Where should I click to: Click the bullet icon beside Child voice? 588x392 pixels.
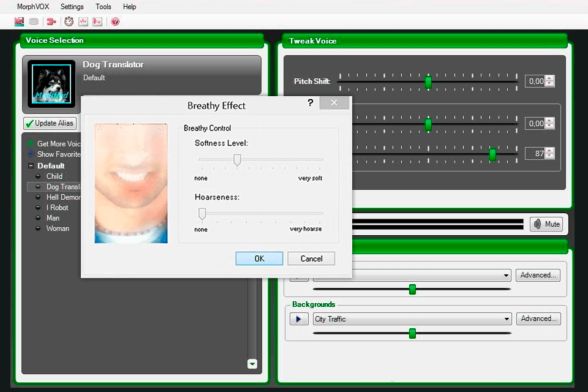coord(38,176)
